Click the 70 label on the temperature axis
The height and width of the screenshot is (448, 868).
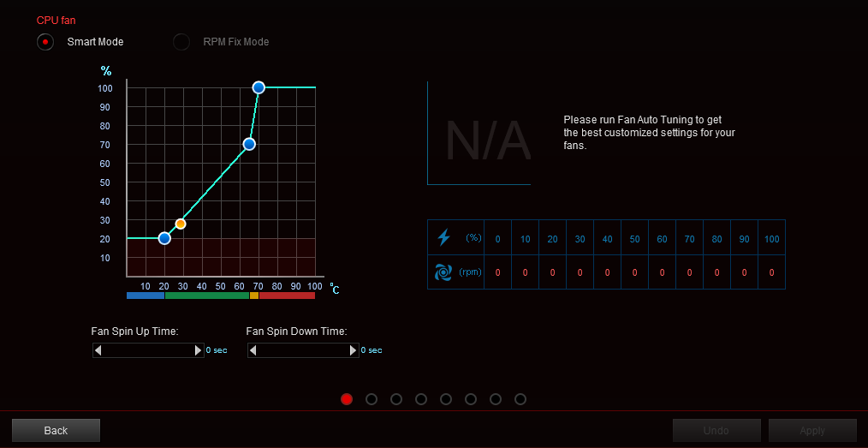[x=258, y=286]
